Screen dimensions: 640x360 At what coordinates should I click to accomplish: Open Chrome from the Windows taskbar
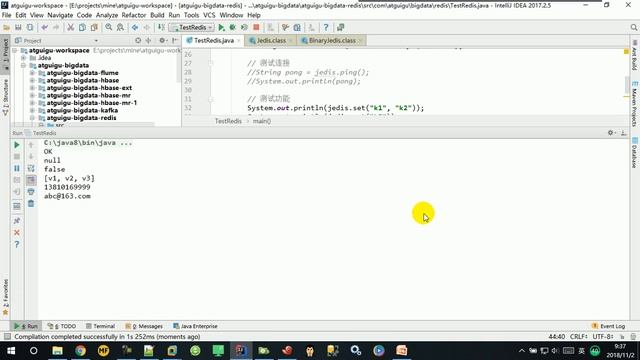[x=80, y=351]
